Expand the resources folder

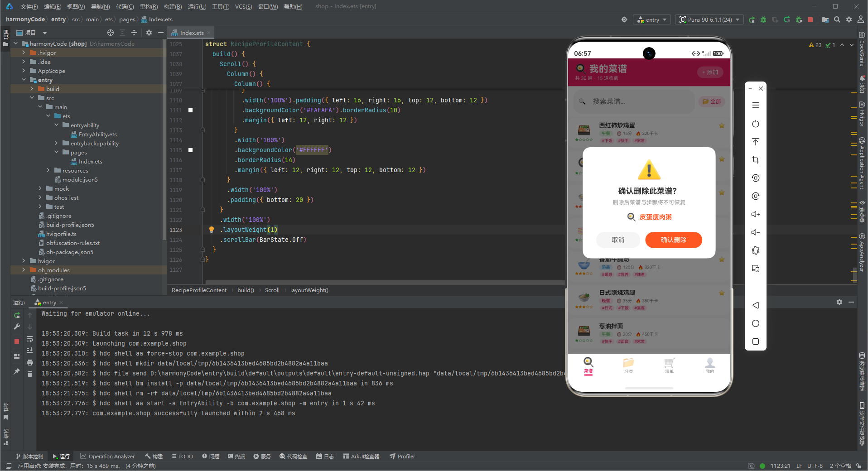(48, 170)
